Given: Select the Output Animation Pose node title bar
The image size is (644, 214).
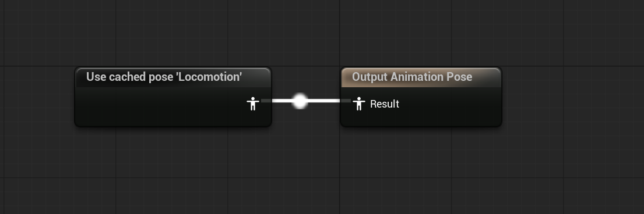Looking at the screenshot, I should pos(421,77).
